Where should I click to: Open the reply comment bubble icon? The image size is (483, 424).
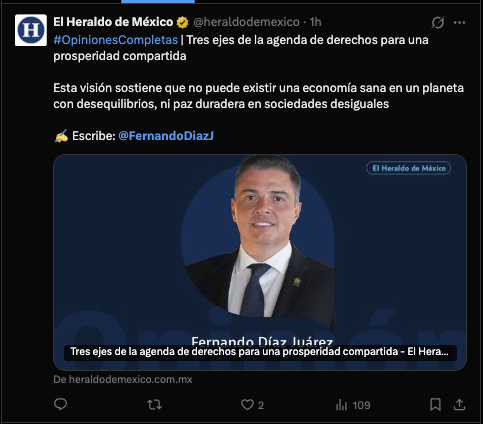pos(60,404)
